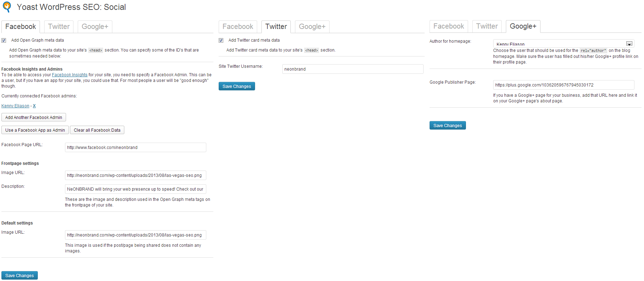
Task: Click Add Another Facebook Admin button
Action: pos(34,117)
